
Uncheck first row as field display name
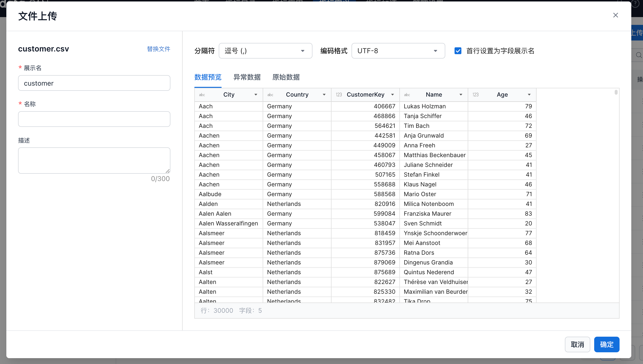click(458, 51)
